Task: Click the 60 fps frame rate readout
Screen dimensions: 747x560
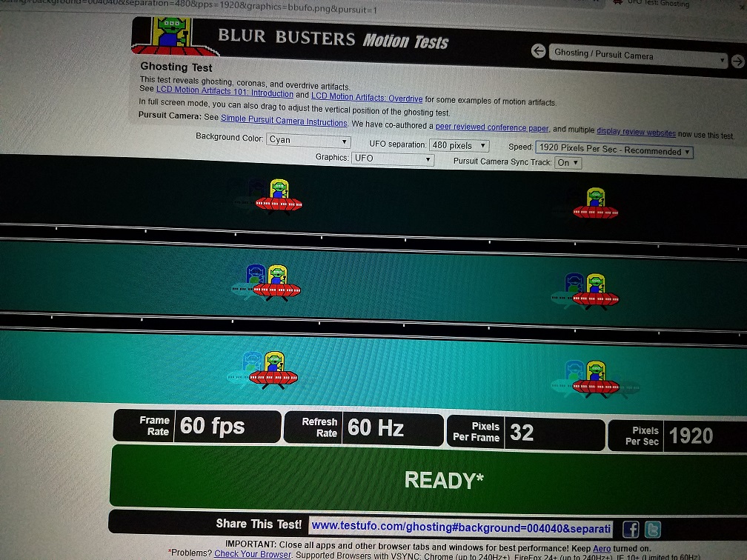Action: coord(213,426)
